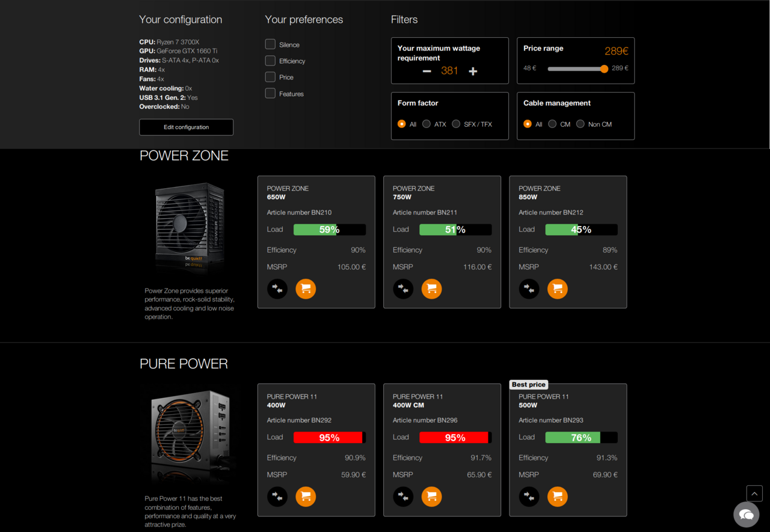Add Power Zone 750W to cart
Viewport: 770px width, 532px height.
tap(431, 289)
